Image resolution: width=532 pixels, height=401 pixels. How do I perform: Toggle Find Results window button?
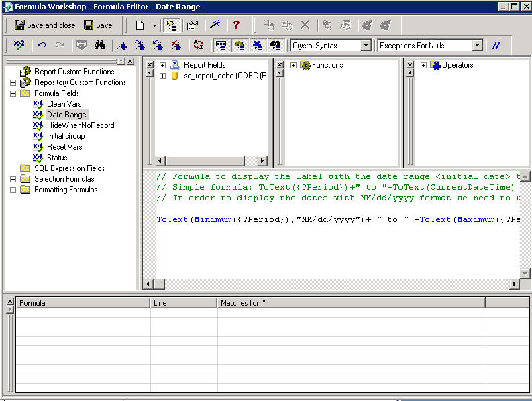pos(276,45)
